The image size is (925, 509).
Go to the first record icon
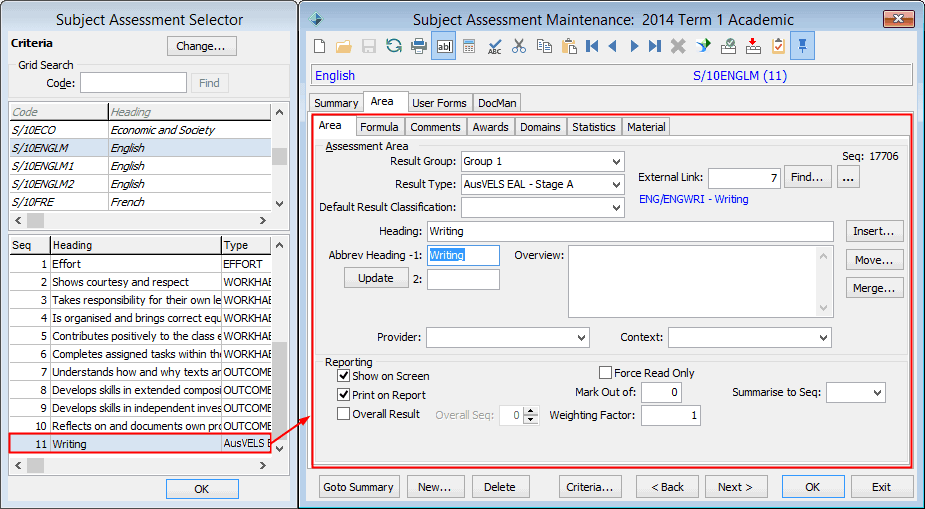point(592,46)
